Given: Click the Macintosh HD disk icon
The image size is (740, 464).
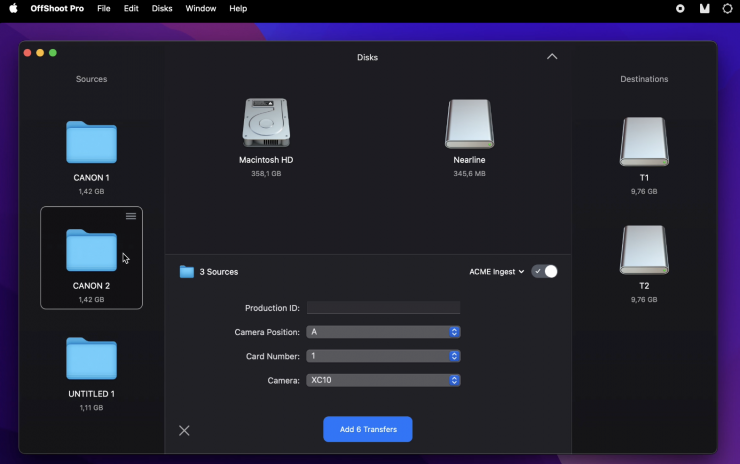Looking at the screenshot, I should 266,124.
